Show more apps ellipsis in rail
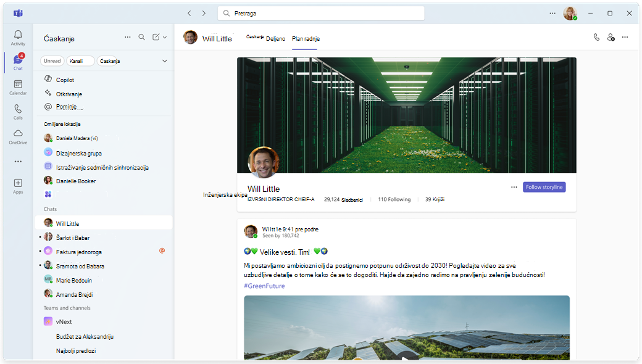The image size is (642, 364). 18,162
